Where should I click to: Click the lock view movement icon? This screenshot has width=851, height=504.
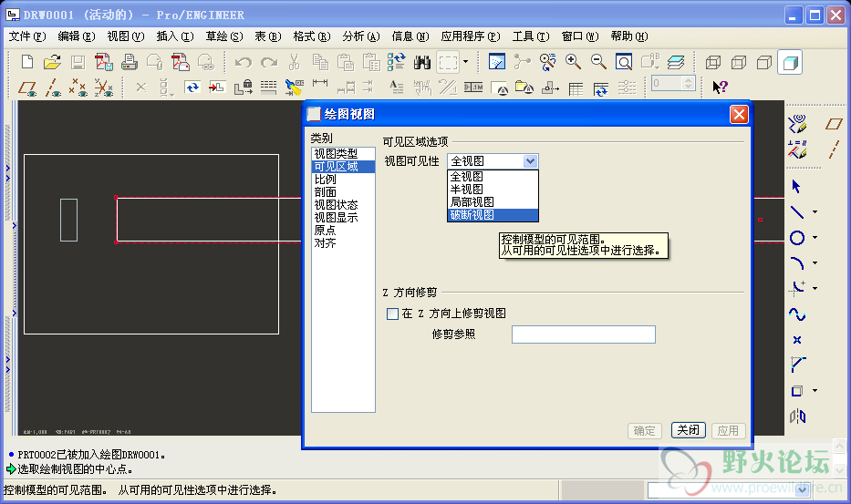244,87
